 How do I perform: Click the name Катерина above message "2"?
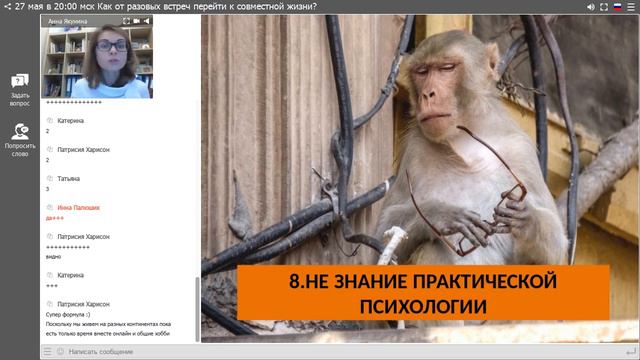point(71,121)
